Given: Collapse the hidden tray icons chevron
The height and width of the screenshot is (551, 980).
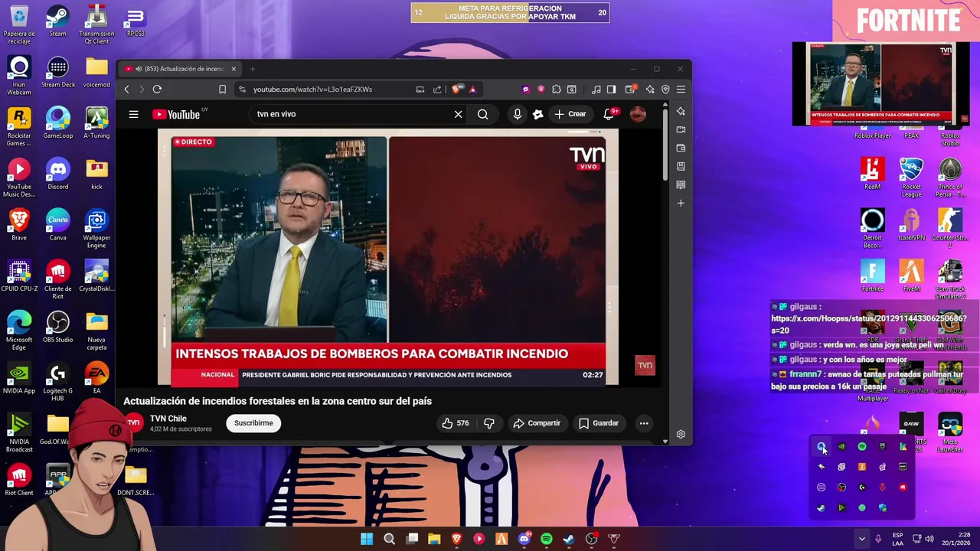Looking at the screenshot, I should (x=861, y=539).
